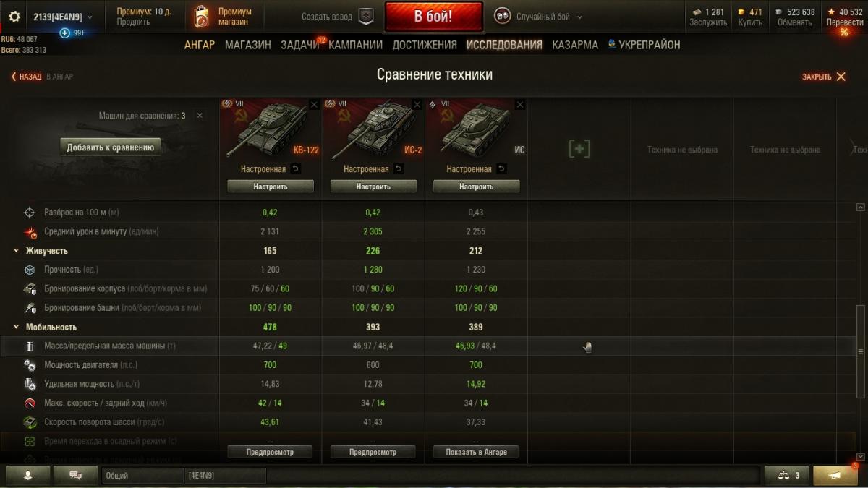Open the chat channels speech bubble icon

[x=75, y=475]
